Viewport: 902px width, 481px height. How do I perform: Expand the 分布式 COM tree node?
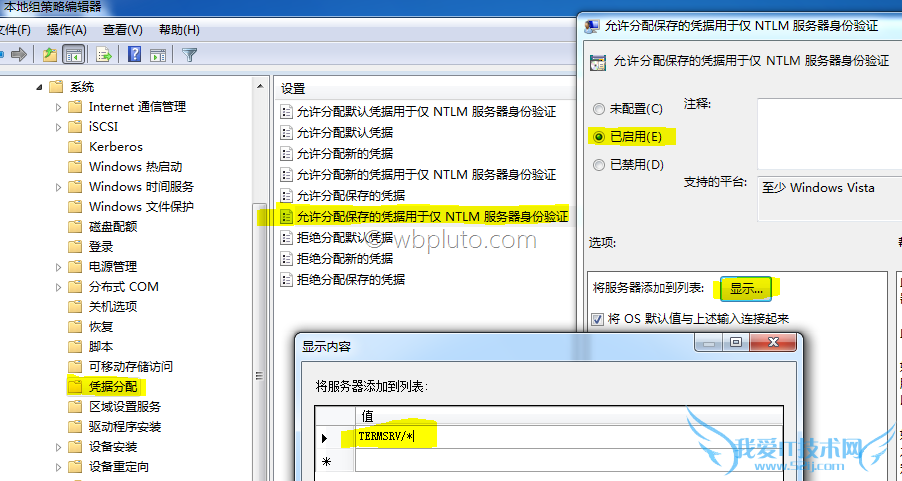[58, 287]
